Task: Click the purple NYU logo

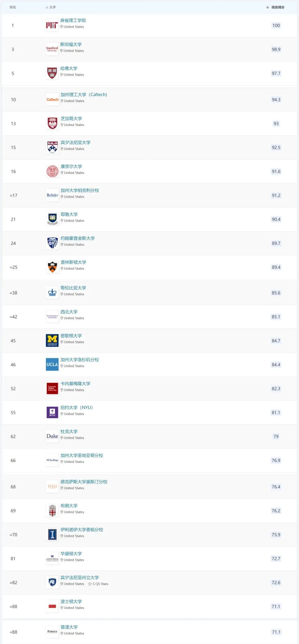Action: pyautogui.click(x=52, y=413)
